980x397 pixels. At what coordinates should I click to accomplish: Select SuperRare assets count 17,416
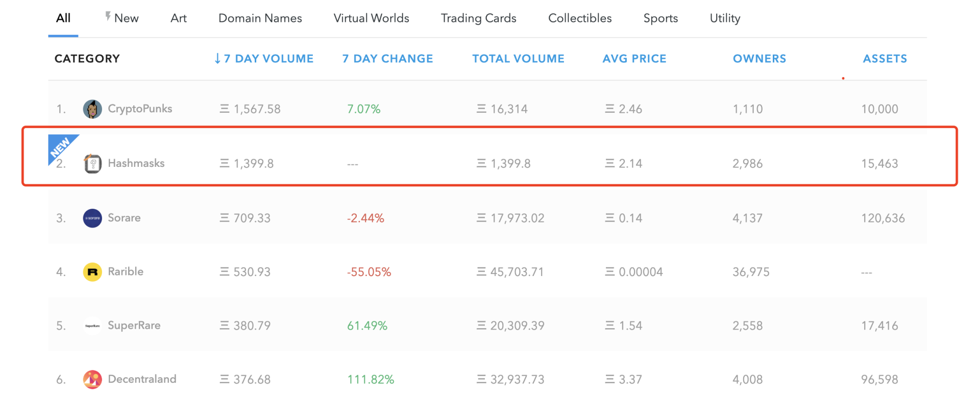[879, 326]
